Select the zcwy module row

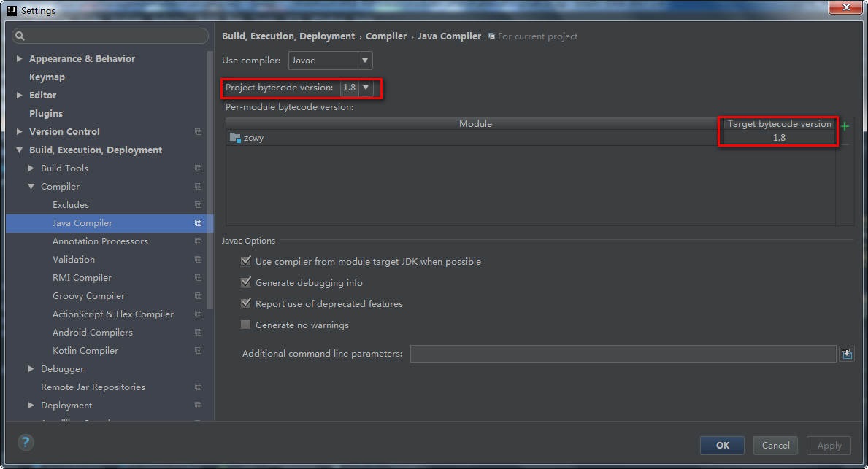[x=475, y=138]
